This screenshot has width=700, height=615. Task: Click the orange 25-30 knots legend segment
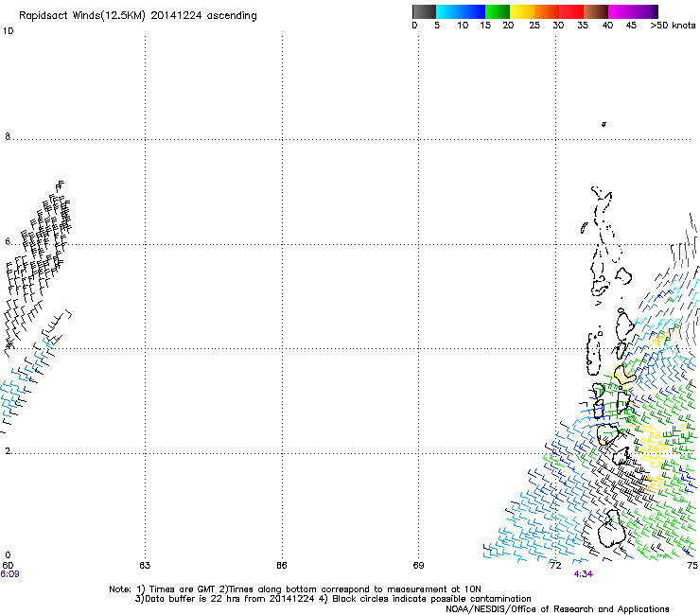tap(547, 11)
